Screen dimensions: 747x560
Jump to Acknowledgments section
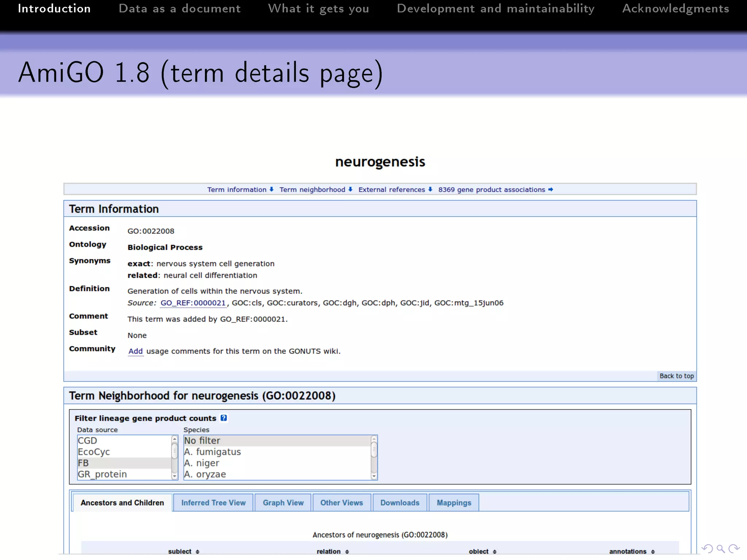coord(676,8)
